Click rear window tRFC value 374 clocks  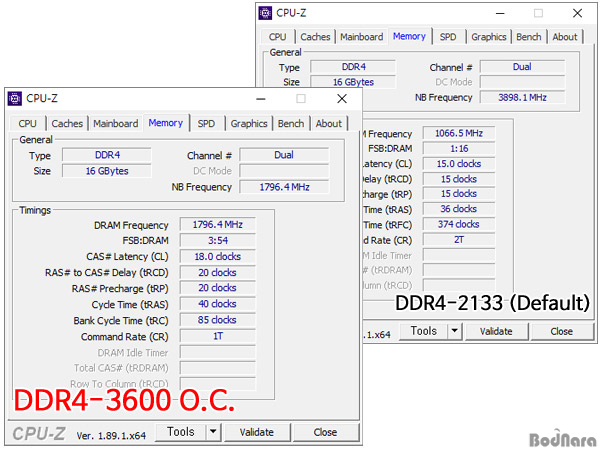(x=459, y=224)
